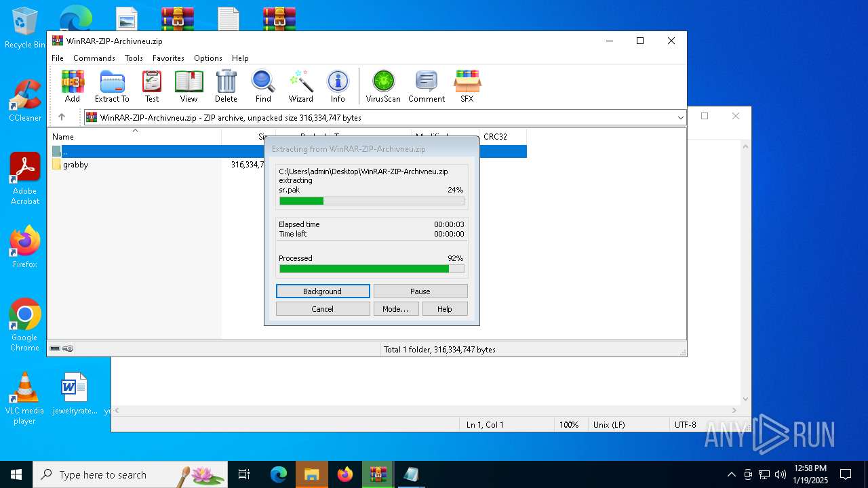868x488 pixels.
Task: Open the View toolbar icon
Action: point(189,86)
